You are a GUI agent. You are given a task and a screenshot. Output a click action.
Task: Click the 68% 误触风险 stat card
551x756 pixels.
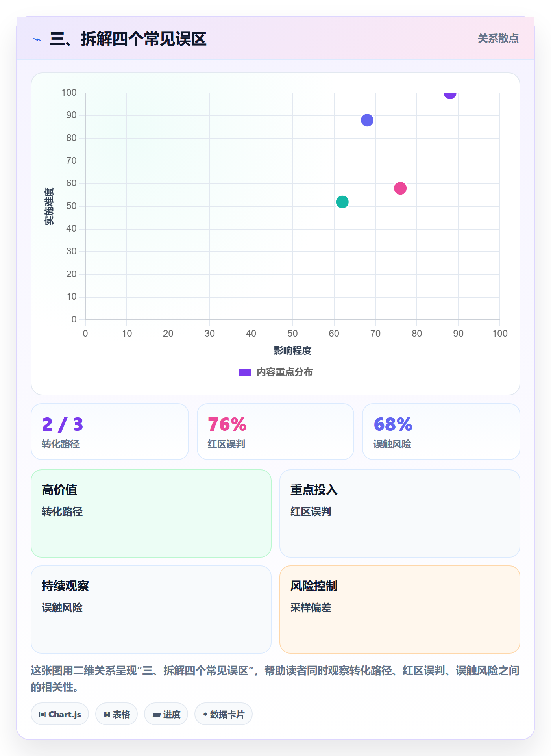tap(441, 432)
